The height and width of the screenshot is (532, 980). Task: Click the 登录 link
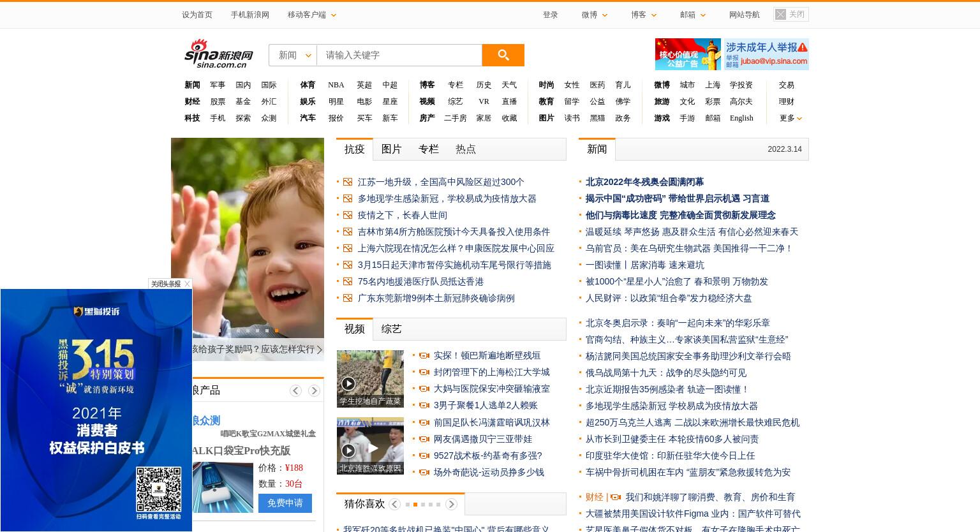coord(551,15)
